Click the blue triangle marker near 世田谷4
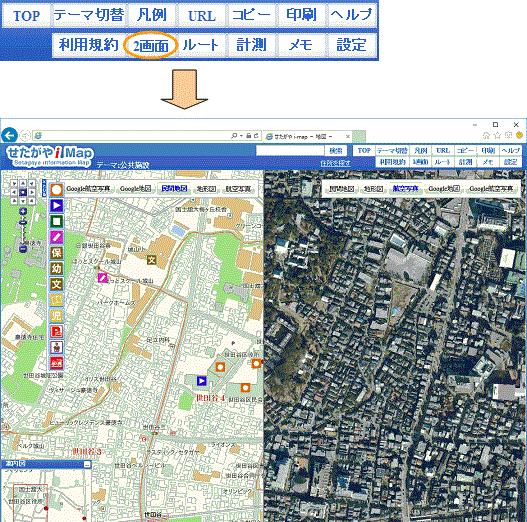Image resolution: width=527 pixels, height=522 pixels. tap(201, 381)
